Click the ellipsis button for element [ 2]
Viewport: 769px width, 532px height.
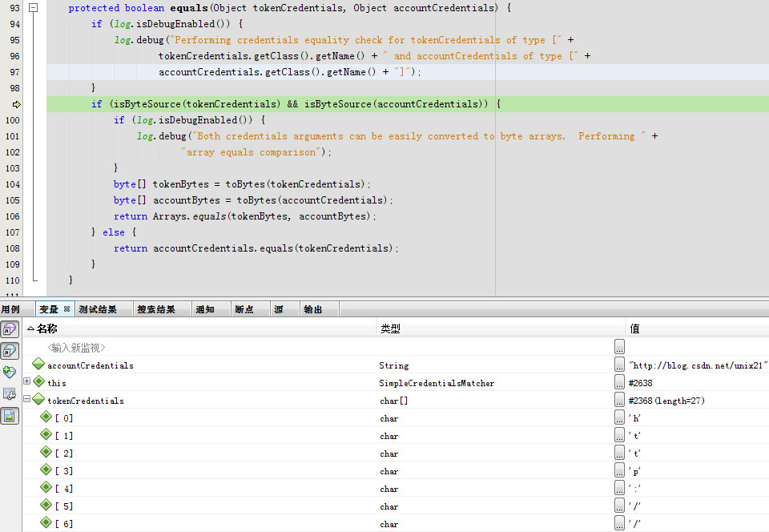tap(619, 452)
